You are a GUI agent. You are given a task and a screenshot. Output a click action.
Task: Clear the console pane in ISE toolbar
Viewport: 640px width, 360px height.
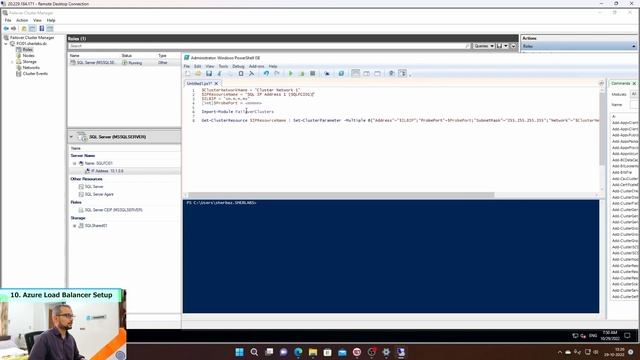(251, 73)
